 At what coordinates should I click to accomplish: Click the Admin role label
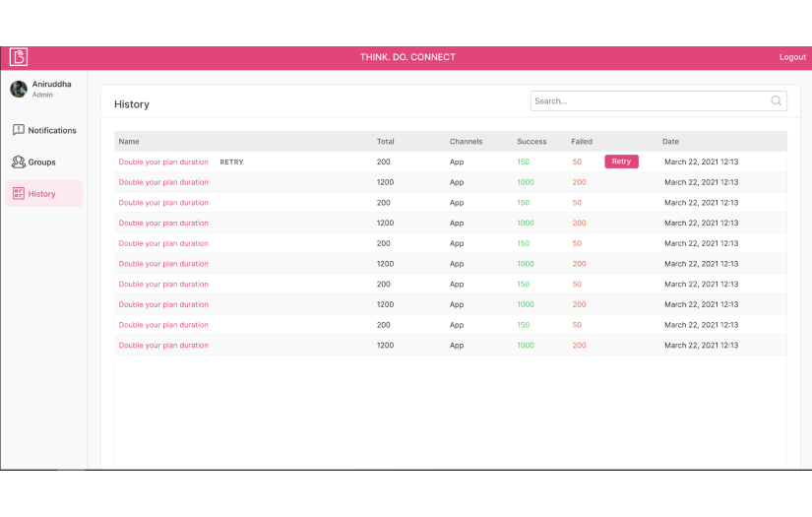pyautogui.click(x=42, y=95)
